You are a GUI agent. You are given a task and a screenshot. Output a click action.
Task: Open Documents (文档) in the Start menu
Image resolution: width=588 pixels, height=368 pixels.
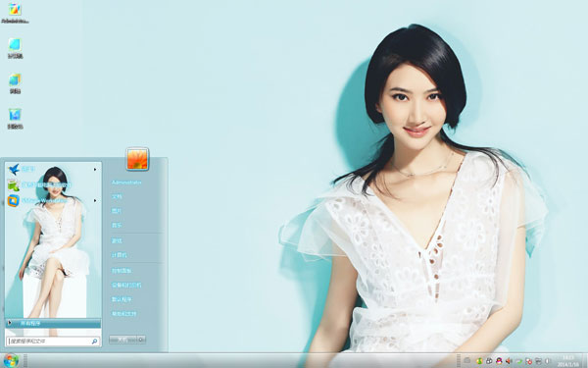pos(117,196)
